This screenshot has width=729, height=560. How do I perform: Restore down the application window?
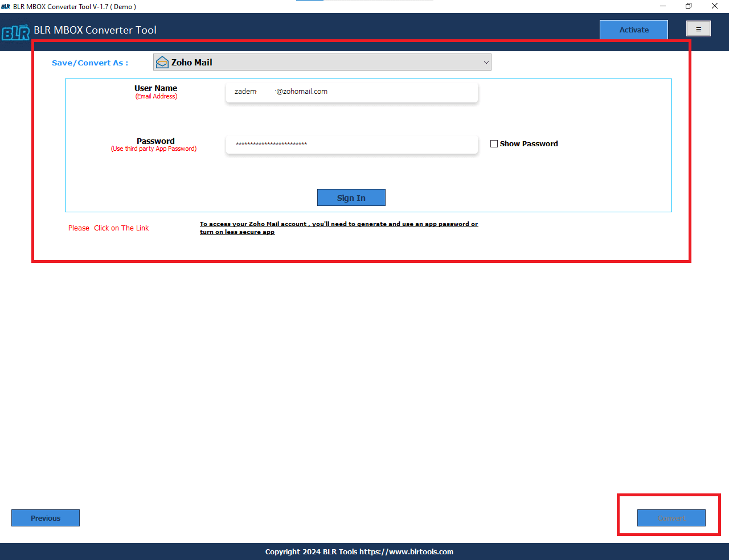tap(689, 6)
